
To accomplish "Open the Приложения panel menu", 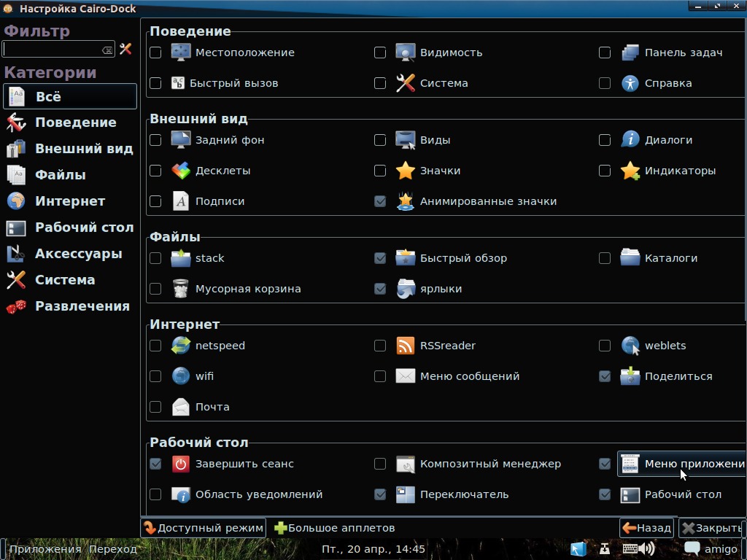I will coord(45,549).
